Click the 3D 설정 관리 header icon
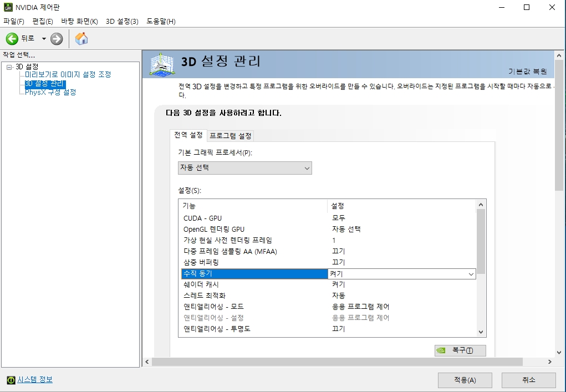566x392 pixels. tap(161, 65)
